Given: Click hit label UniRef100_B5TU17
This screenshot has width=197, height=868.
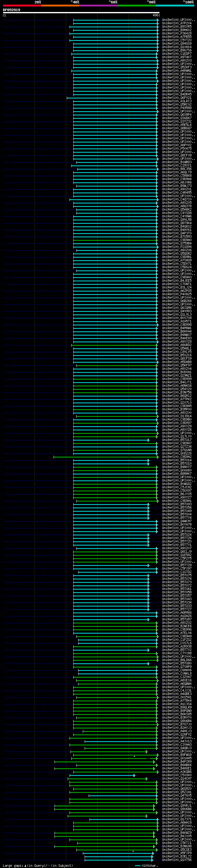Looking at the screenshot, I should coord(177,440).
